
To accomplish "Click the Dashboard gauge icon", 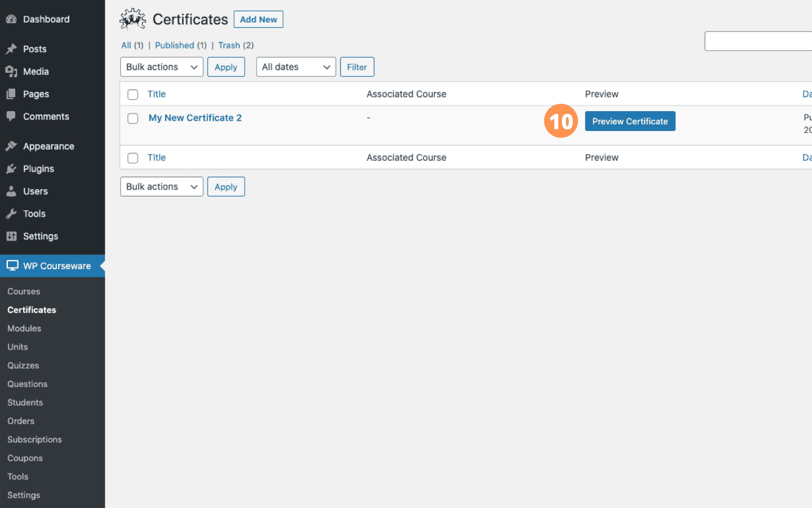I will (x=11, y=19).
